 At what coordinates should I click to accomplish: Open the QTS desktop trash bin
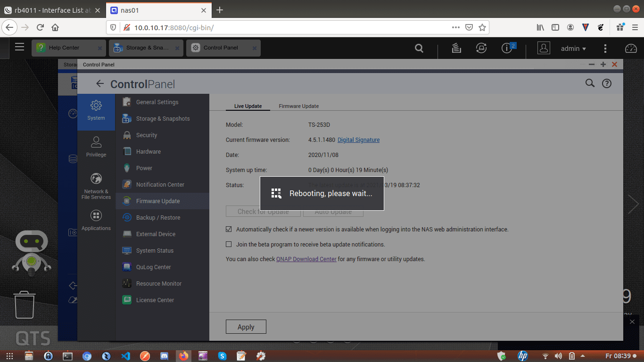pos(25,304)
